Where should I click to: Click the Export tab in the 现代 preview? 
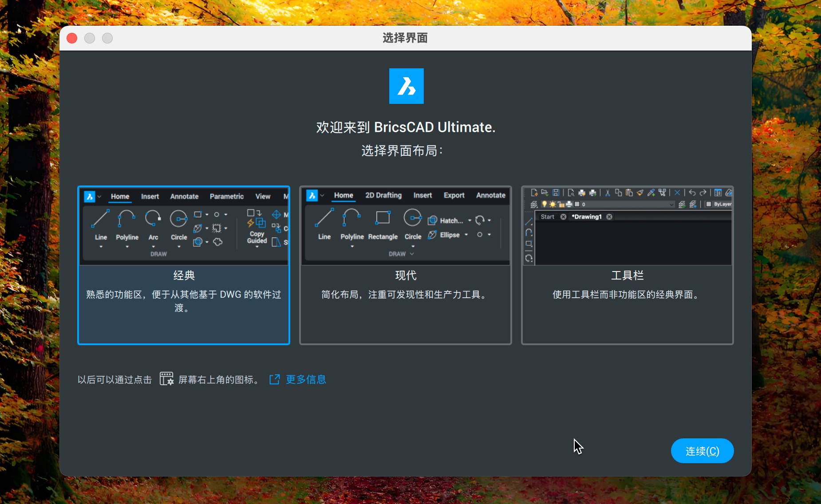pos(454,195)
